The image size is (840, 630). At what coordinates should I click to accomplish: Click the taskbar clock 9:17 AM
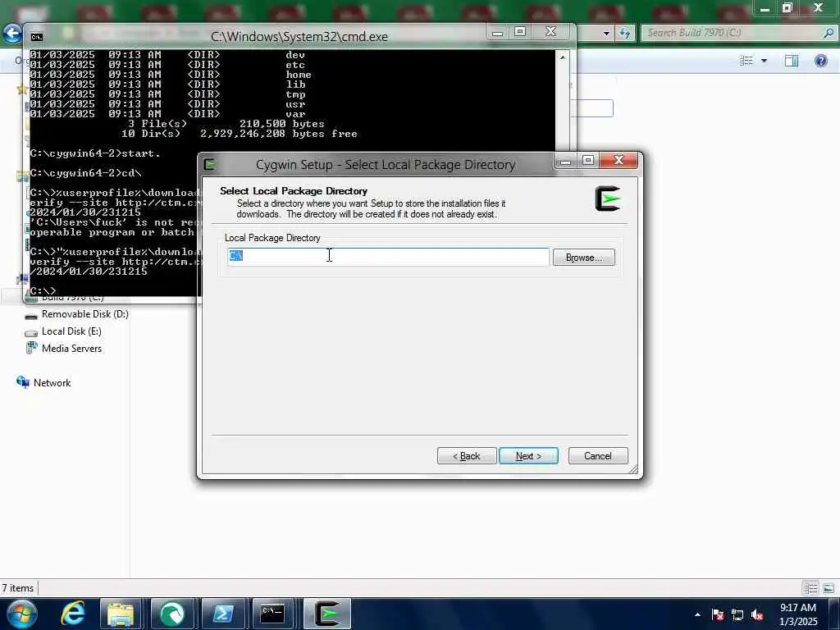tap(798, 608)
